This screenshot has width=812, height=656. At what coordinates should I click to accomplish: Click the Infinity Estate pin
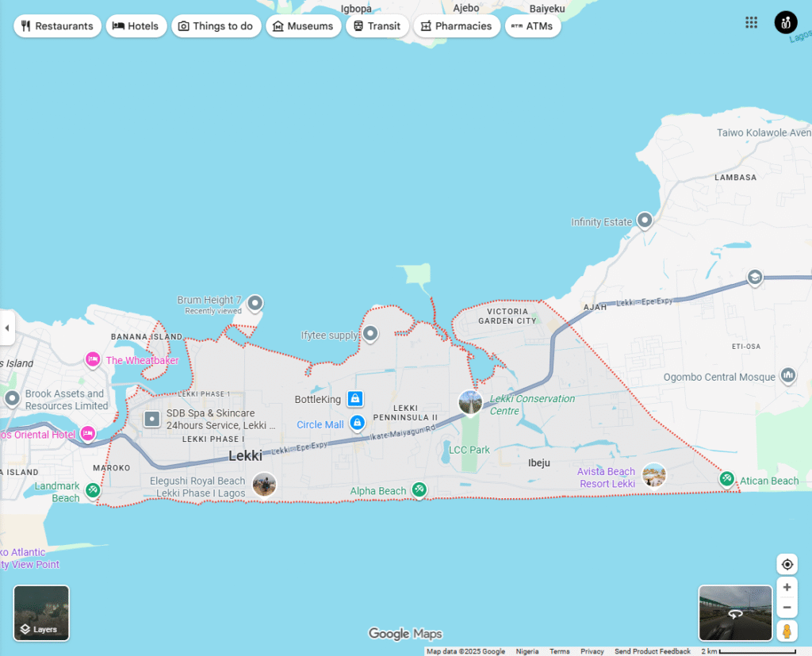tap(645, 221)
